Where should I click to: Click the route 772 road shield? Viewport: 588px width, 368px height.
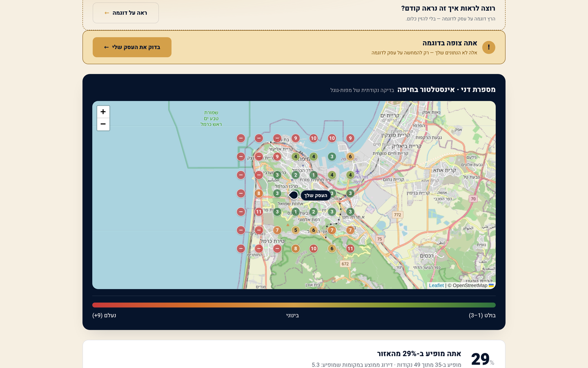coord(397,215)
